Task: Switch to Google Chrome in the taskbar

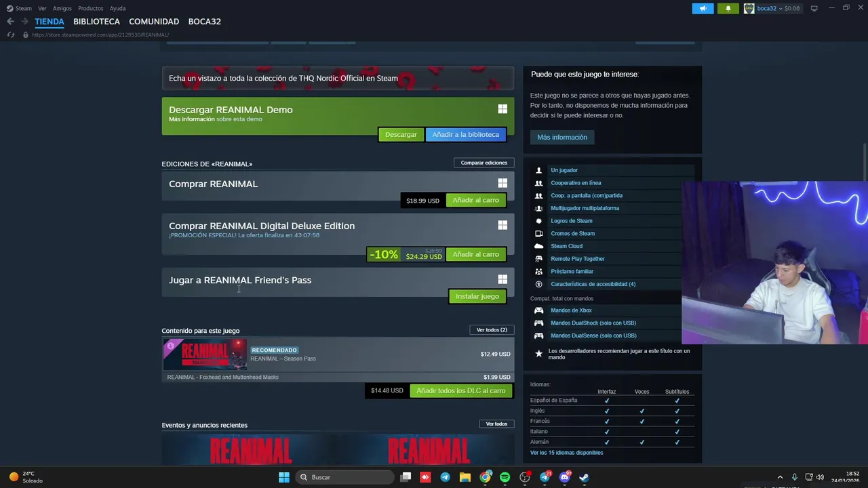Action: (485, 477)
